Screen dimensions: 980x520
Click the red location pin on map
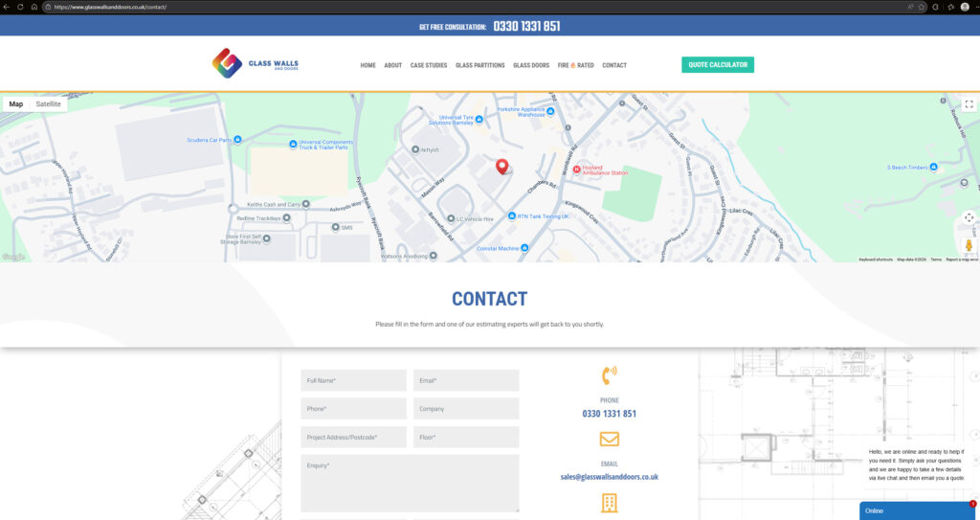pyautogui.click(x=501, y=168)
